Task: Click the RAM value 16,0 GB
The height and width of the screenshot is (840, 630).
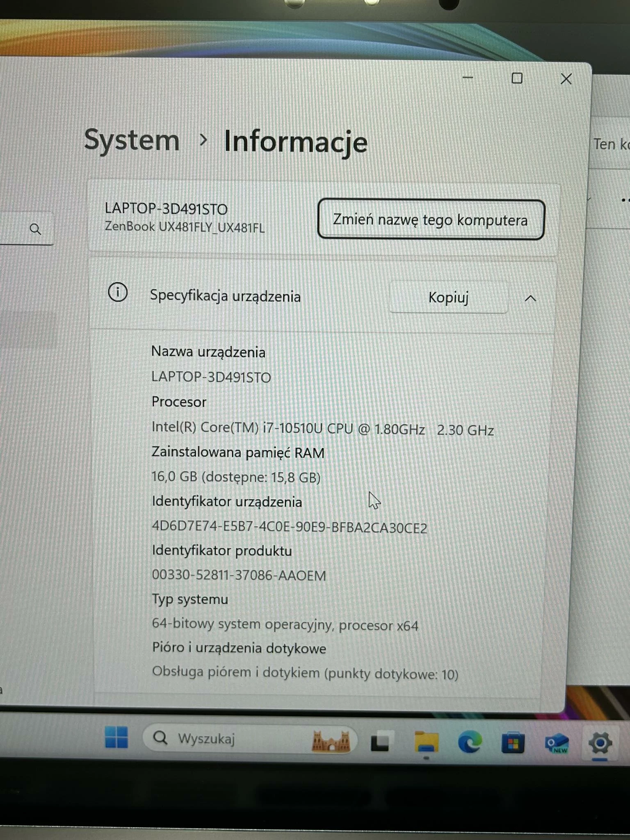Action: (x=174, y=476)
